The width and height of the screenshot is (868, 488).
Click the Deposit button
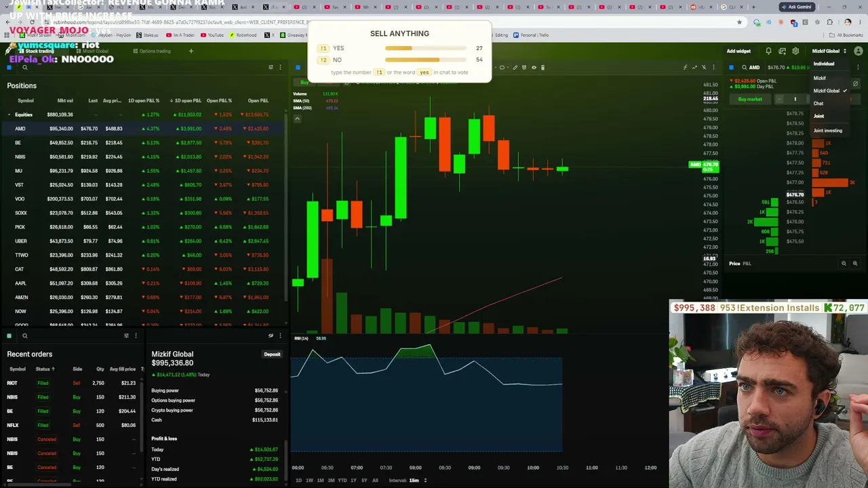point(272,354)
